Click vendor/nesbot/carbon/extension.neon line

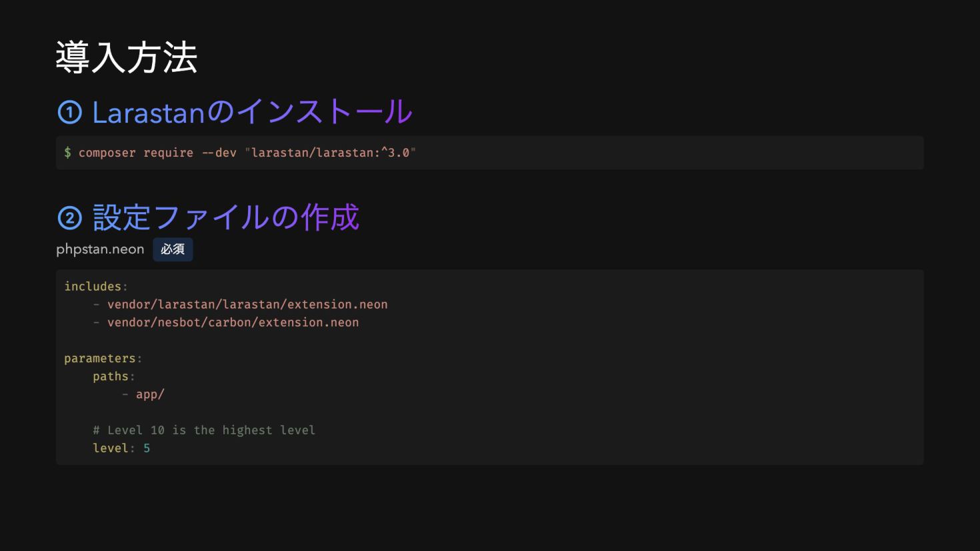(x=233, y=322)
